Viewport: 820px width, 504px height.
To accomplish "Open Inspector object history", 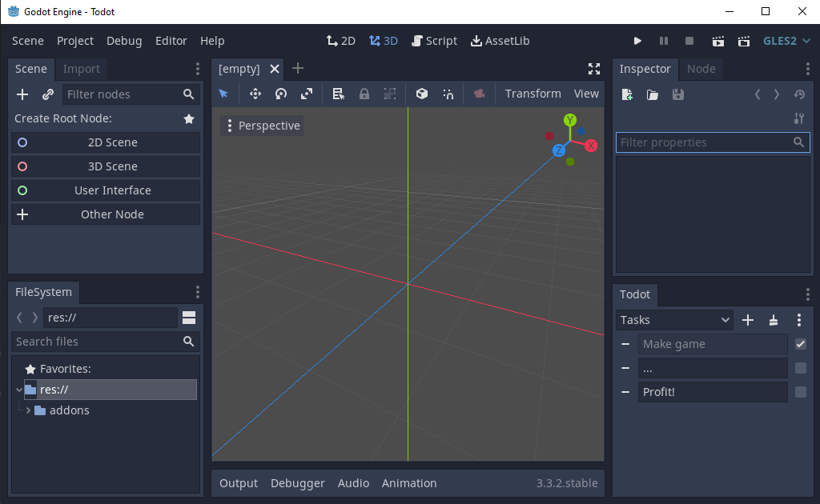I will pos(799,94).
